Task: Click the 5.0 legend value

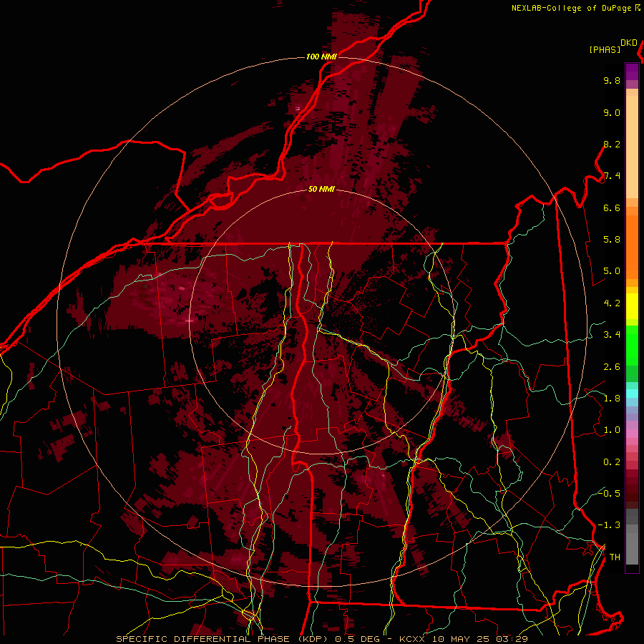Action: (x=612, y=271)
